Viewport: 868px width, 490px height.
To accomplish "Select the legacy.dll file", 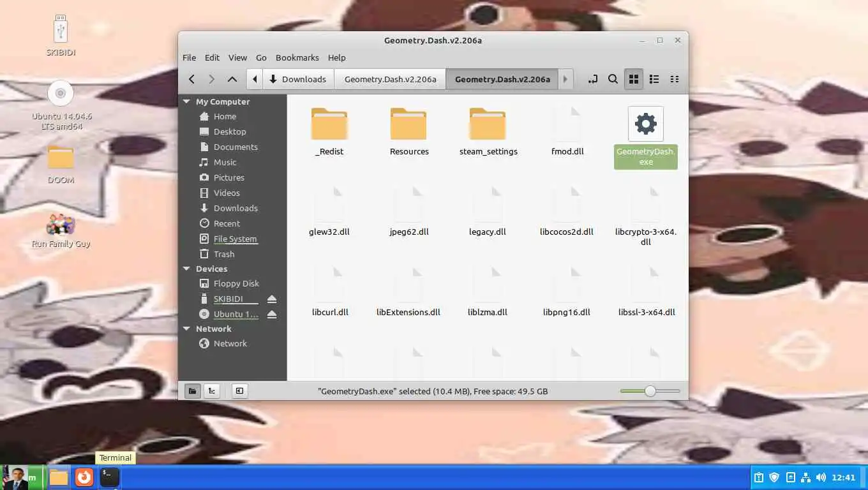I will 488,212.
